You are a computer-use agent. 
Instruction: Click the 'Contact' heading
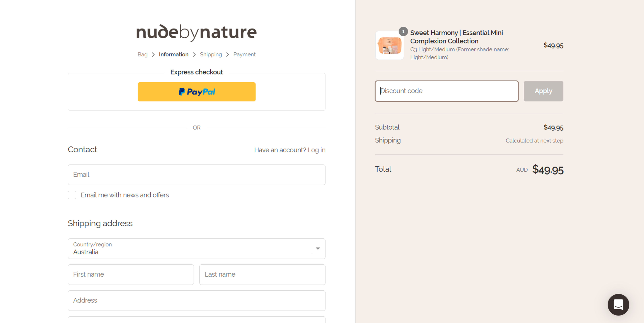[82, 149]
